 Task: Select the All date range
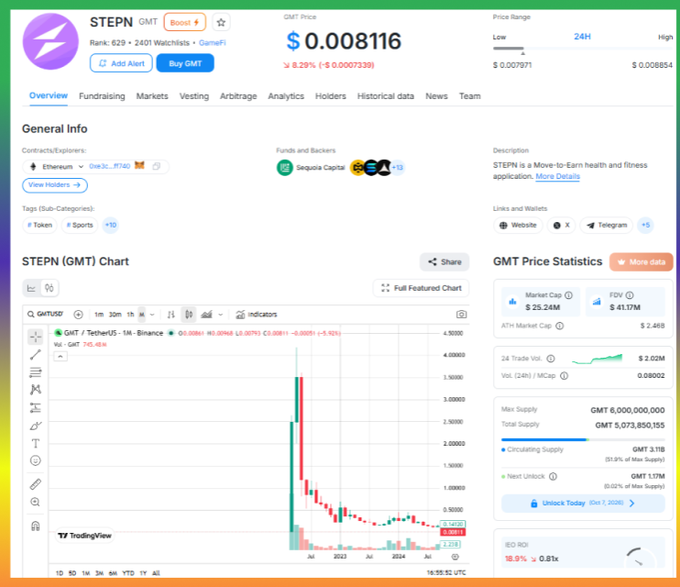156,573
